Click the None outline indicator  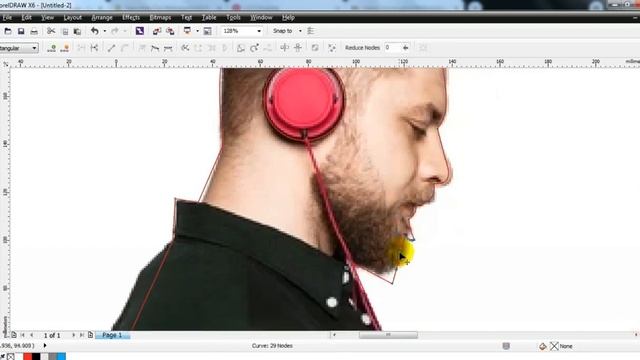point(561,347)
